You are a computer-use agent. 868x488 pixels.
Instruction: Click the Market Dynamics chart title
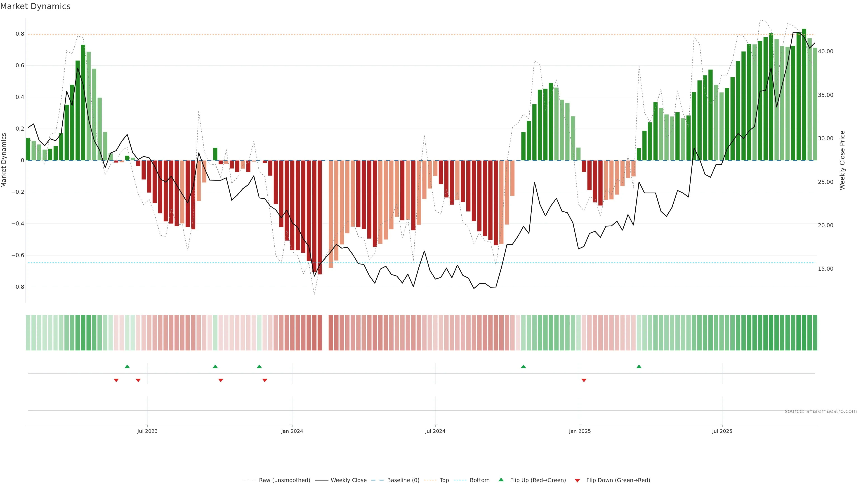pyautogui.click(x=35, y=6)
